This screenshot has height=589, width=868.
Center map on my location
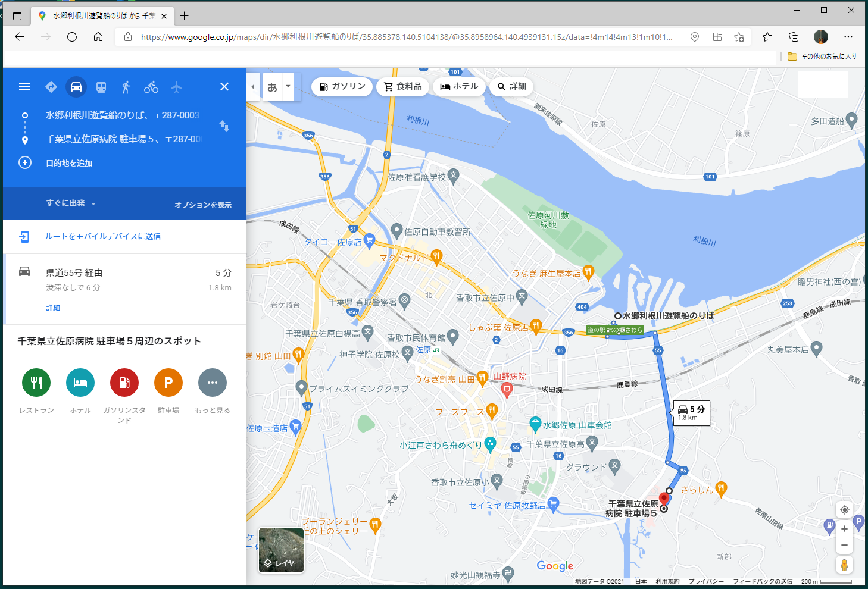pos(844,510)
